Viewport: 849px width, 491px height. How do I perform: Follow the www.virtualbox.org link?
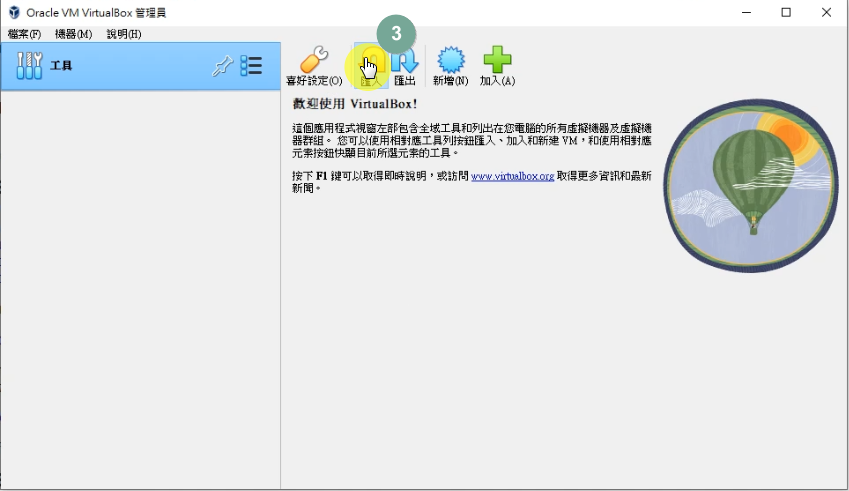pos(512,176)
